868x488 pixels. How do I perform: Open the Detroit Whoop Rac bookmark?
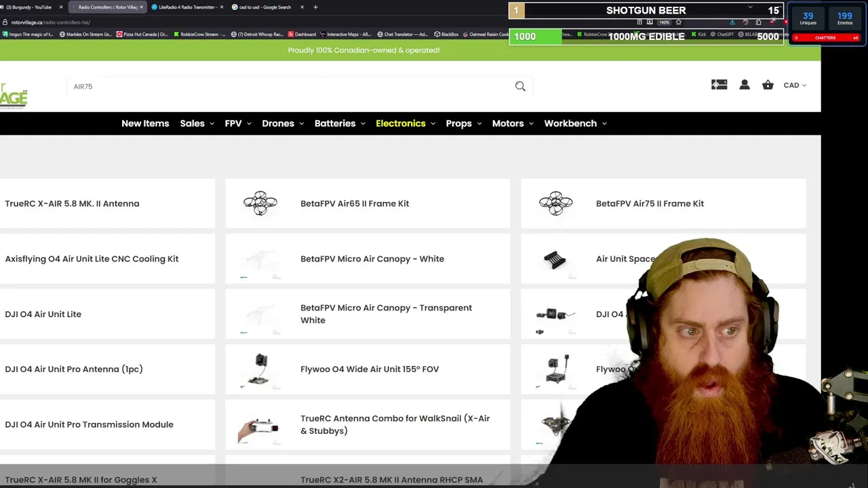coord(257,34)
